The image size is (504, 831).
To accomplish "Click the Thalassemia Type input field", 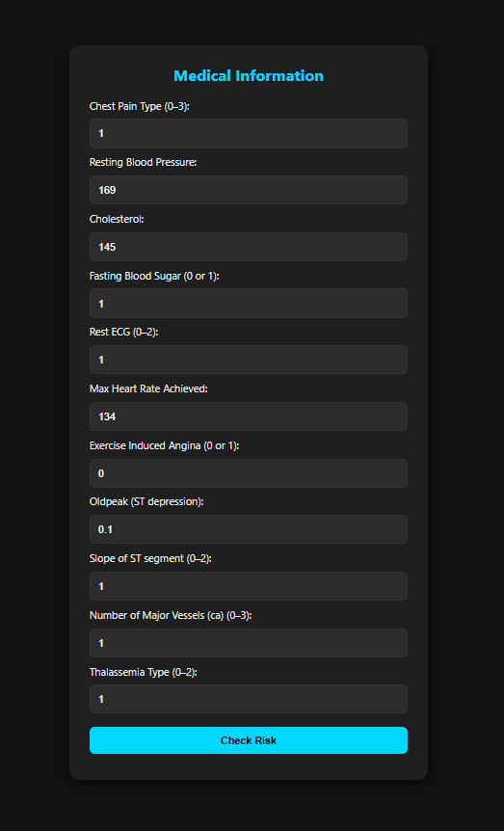I will [248, 699].
